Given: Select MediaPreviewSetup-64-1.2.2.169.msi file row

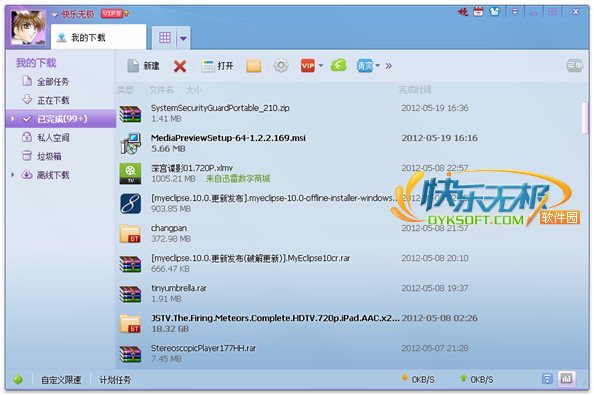Looking at the screenshot, I should point(349,143).
